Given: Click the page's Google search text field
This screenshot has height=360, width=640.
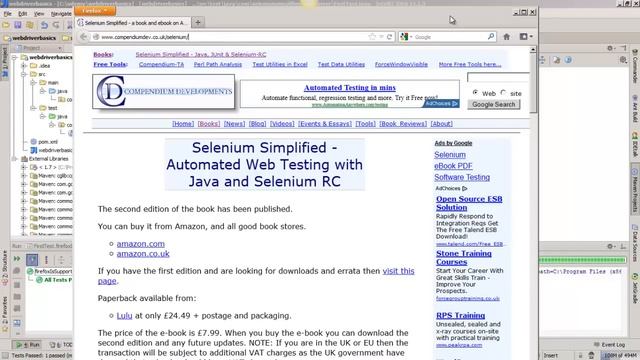Looking at the screenshot, I should click(x=498, y=78).
